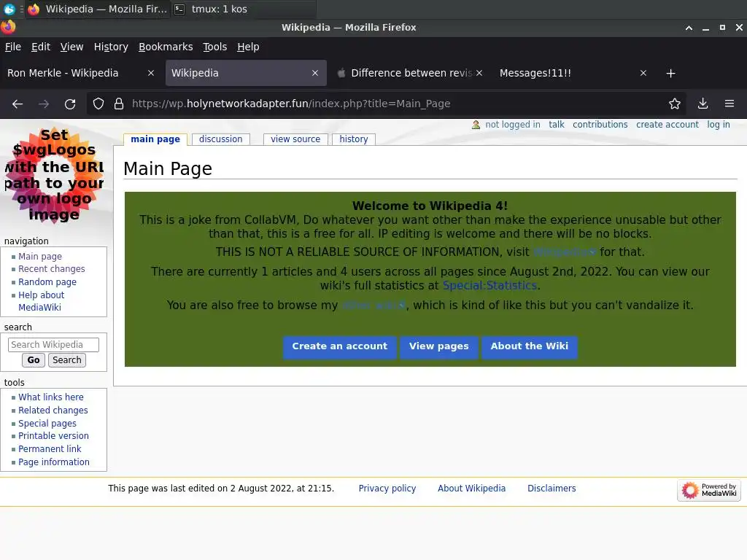
Task: Open What links here tool
Action: (x=51, y=397)
